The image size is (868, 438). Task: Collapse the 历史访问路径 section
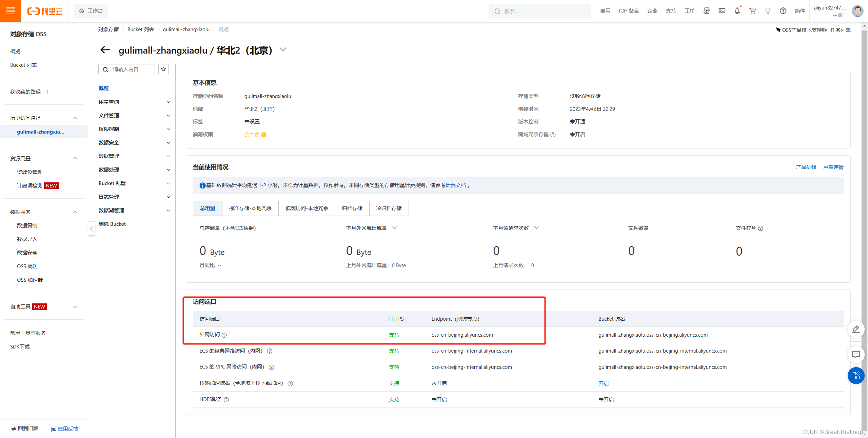(x=75, y=118)
